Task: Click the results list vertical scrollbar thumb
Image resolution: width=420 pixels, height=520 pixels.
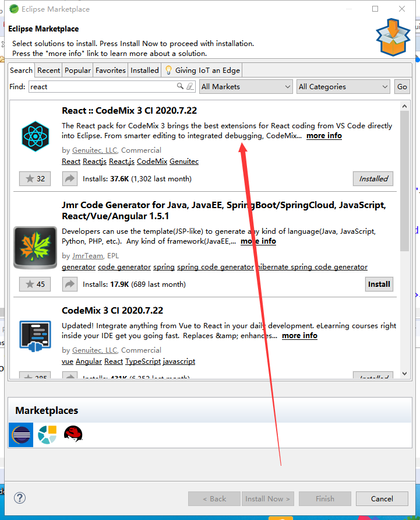Action: 404,181
